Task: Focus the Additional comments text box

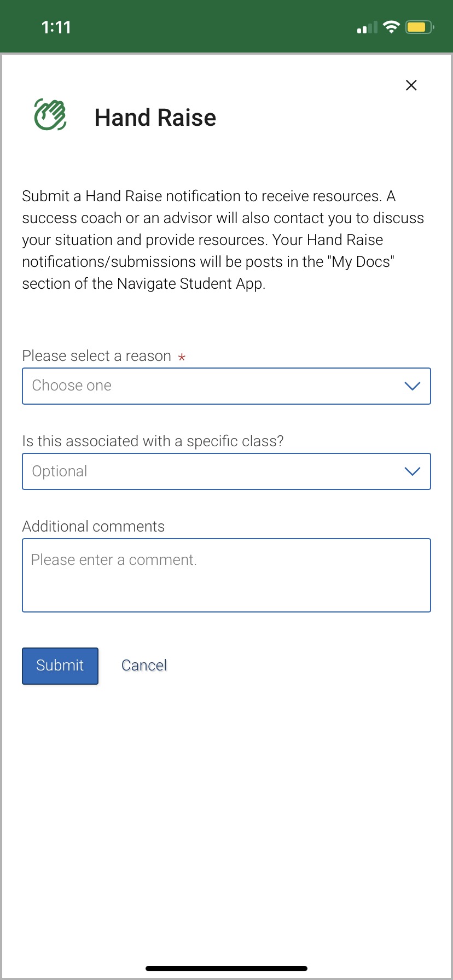Action: (226, 575)
